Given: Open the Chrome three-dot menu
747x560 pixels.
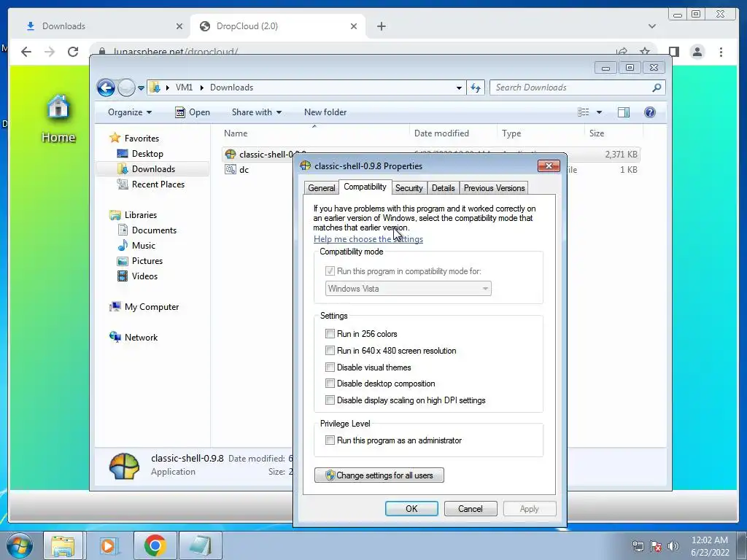Looking at the screenshot, I should tap(721, 52).
